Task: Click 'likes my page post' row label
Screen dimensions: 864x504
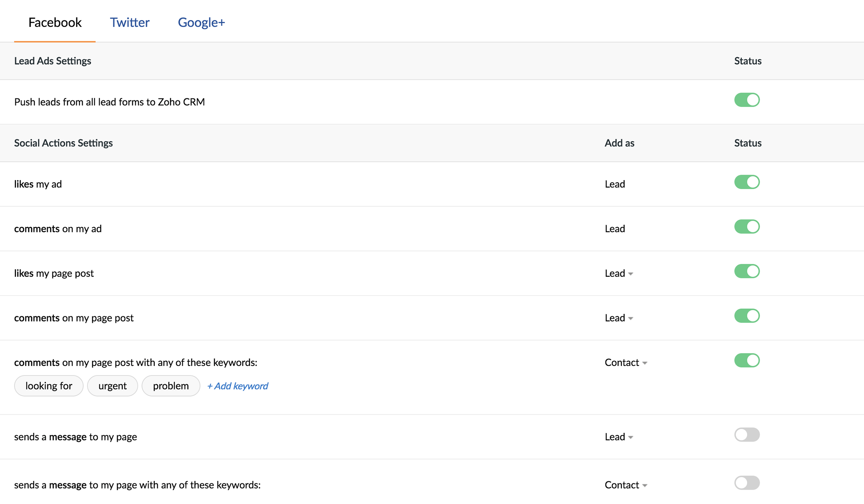Action: (x=54, y=273)
